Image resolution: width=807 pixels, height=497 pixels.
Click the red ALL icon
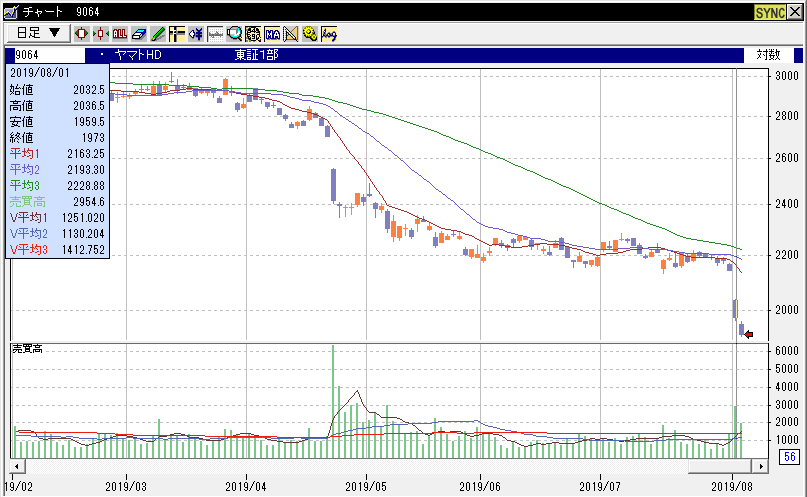120,33
